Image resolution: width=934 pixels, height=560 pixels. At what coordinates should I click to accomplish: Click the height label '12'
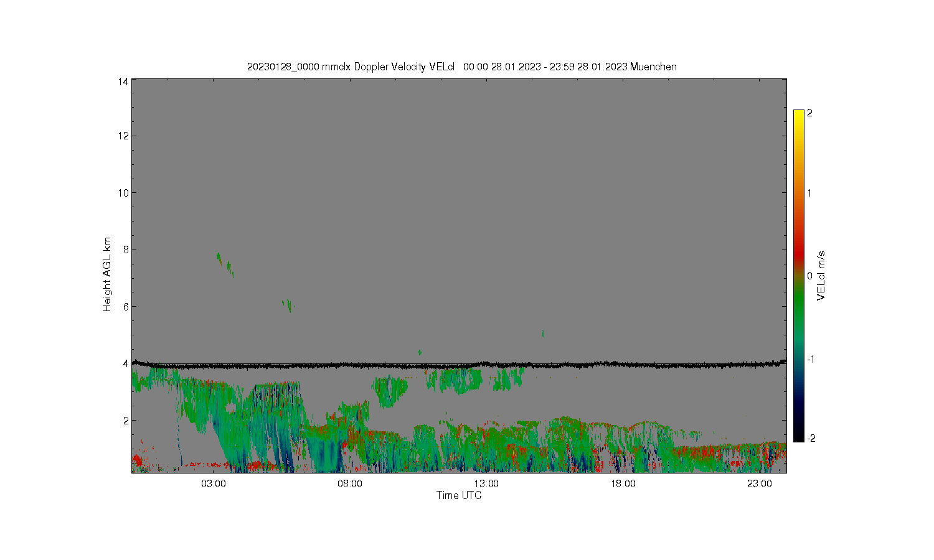point(123,136)
